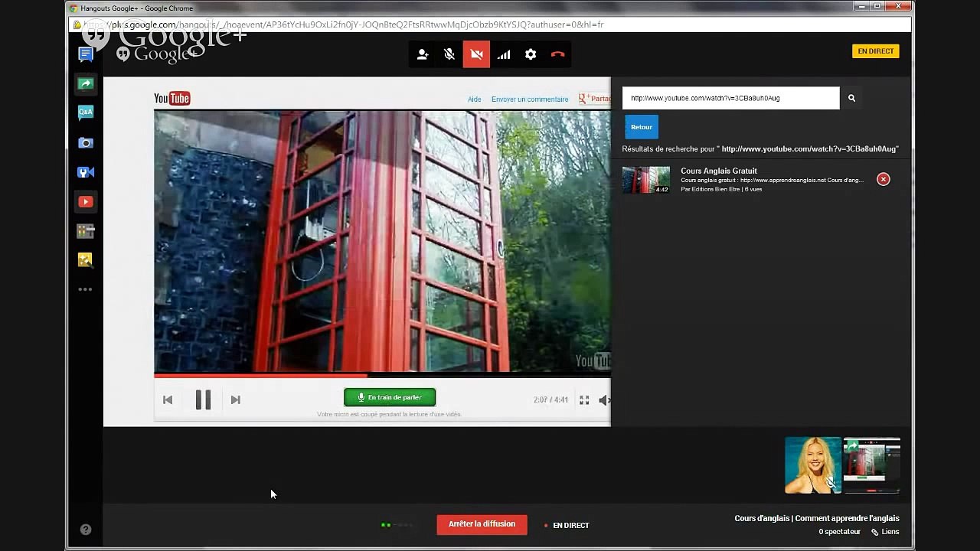
Task: Open the yellow effects app icon
Action: 86,260
